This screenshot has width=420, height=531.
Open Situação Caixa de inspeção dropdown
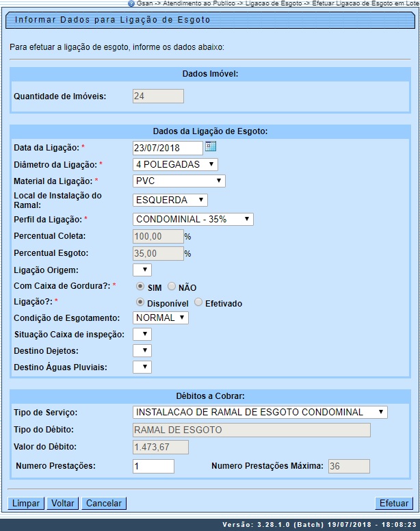[x=142, y=334]
